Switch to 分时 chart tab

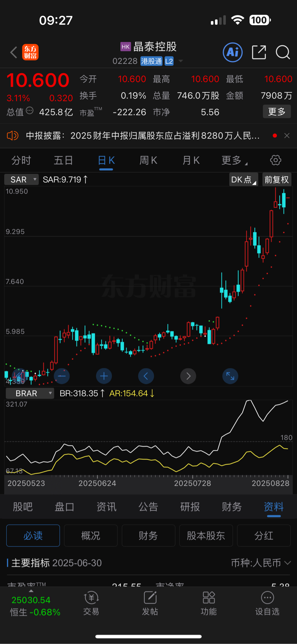[21, 160]
